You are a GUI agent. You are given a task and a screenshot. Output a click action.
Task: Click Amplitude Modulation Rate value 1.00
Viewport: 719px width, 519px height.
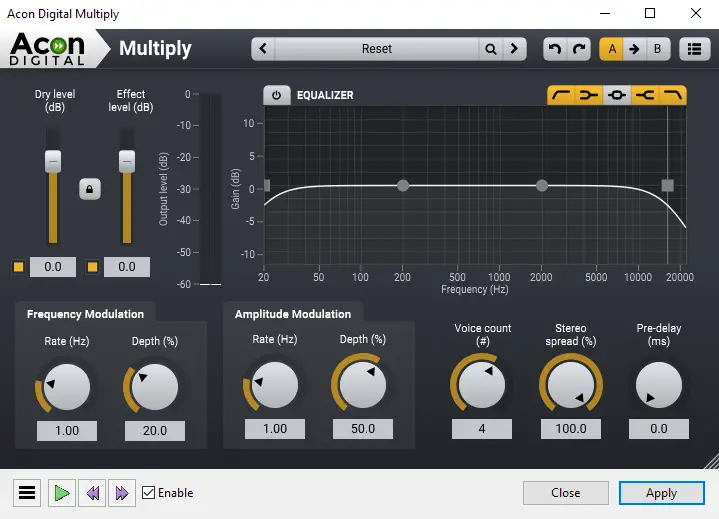click(x=275, y=429)
